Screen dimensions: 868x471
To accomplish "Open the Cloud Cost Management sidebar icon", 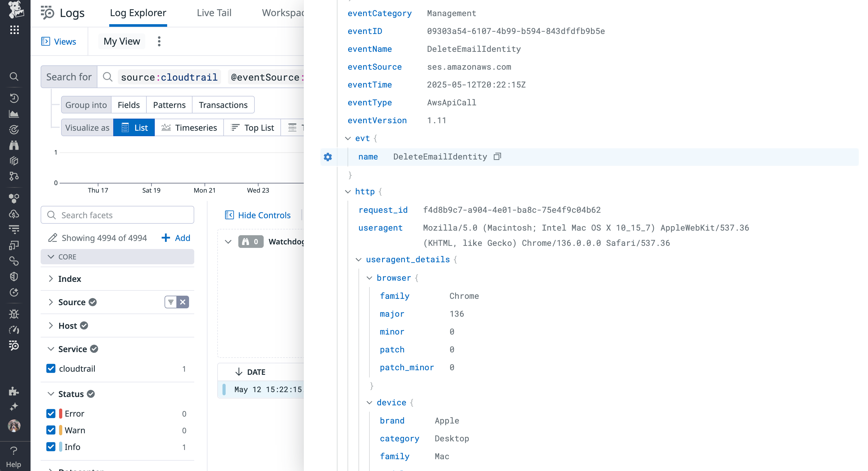I will coord(14,213).
